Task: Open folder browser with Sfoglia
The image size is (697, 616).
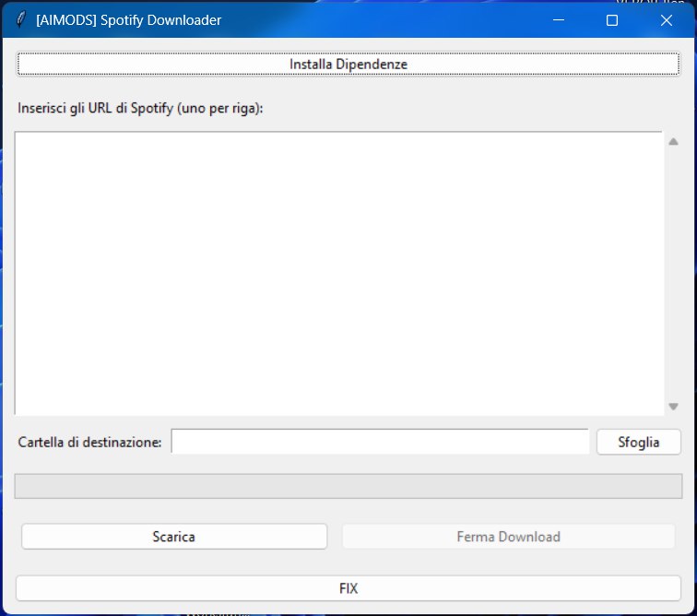Action: tap(638, 442)
